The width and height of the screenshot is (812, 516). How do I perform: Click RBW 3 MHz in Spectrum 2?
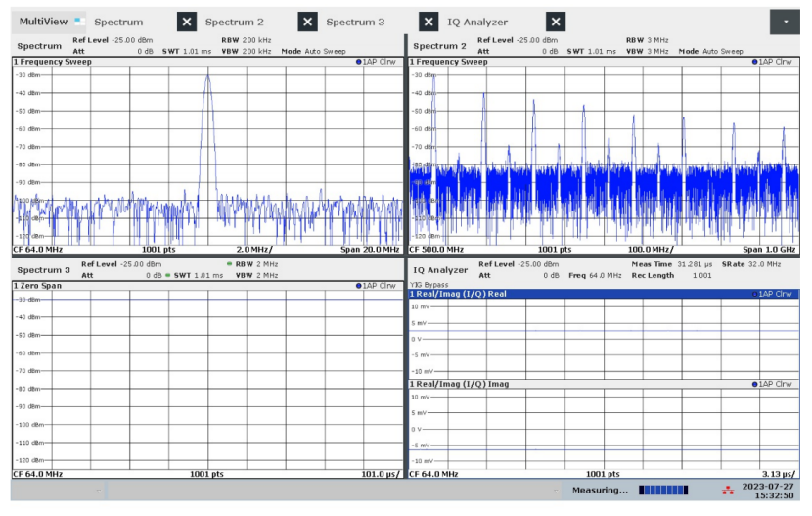pyautogui.click(x=648, y=40)
